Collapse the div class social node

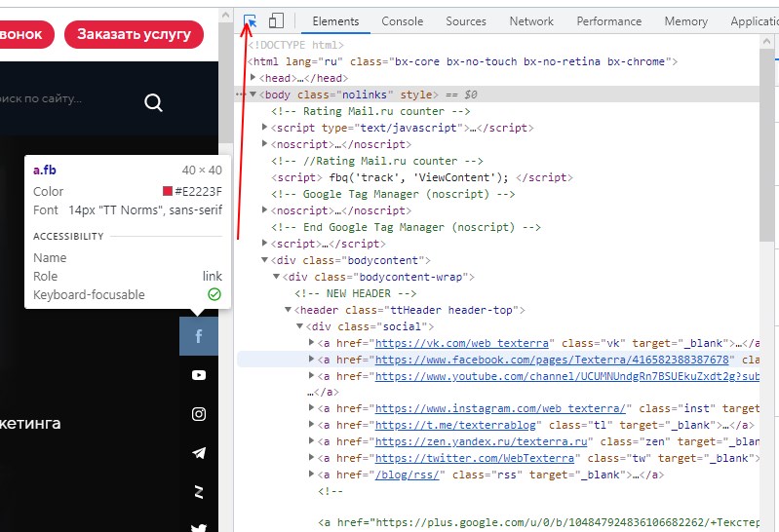(299, 326)
